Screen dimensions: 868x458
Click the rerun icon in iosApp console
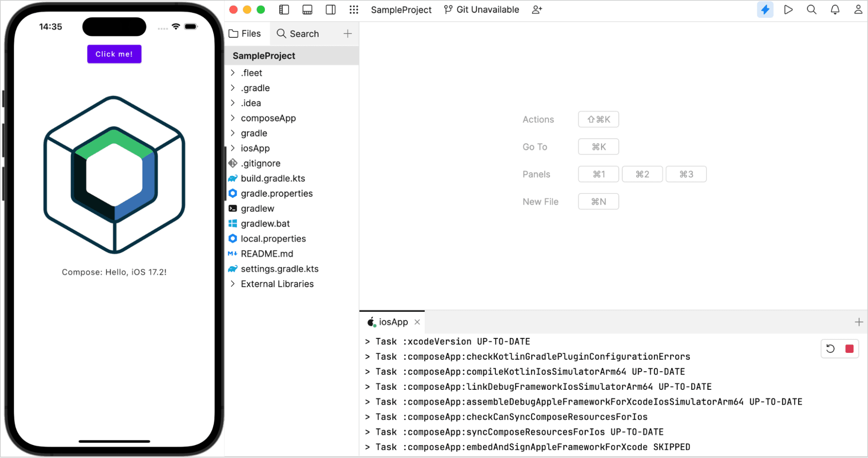830,348
